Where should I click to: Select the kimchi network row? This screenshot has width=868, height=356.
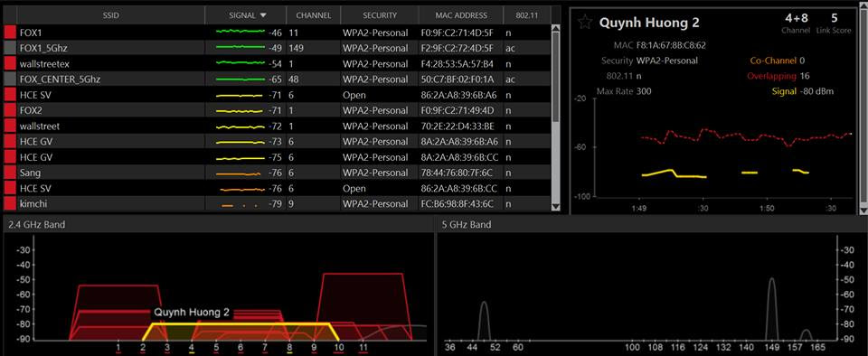click(278, 203)
